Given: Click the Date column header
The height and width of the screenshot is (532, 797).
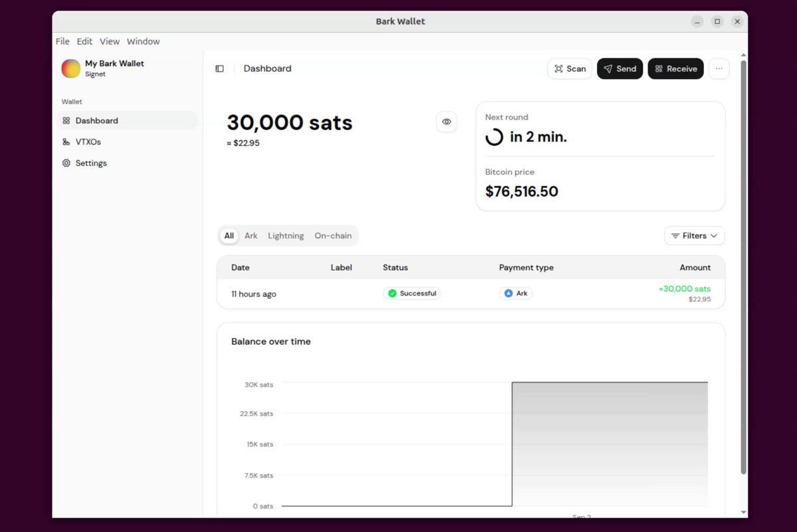Looking at the screenshot, I should coord(240,268).
